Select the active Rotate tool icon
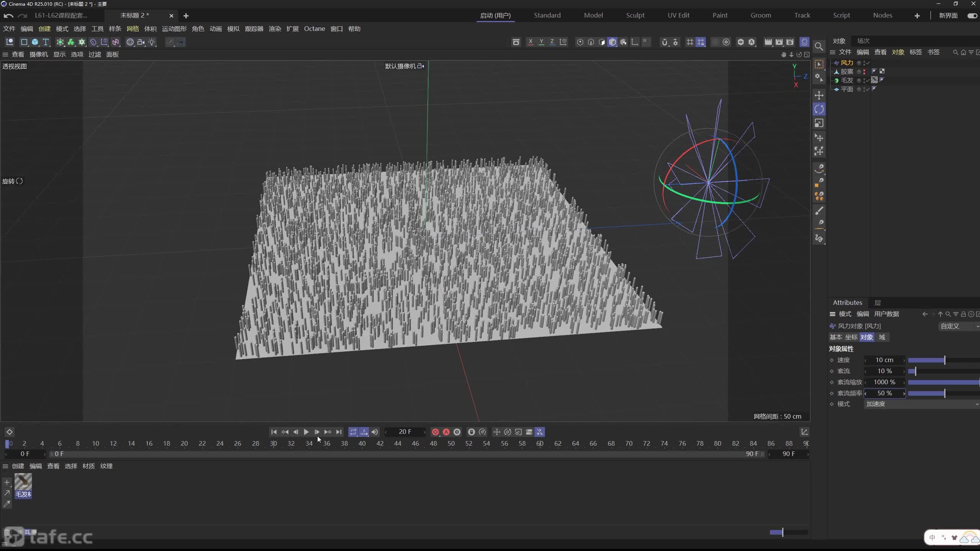 click(x=819, y=109)
